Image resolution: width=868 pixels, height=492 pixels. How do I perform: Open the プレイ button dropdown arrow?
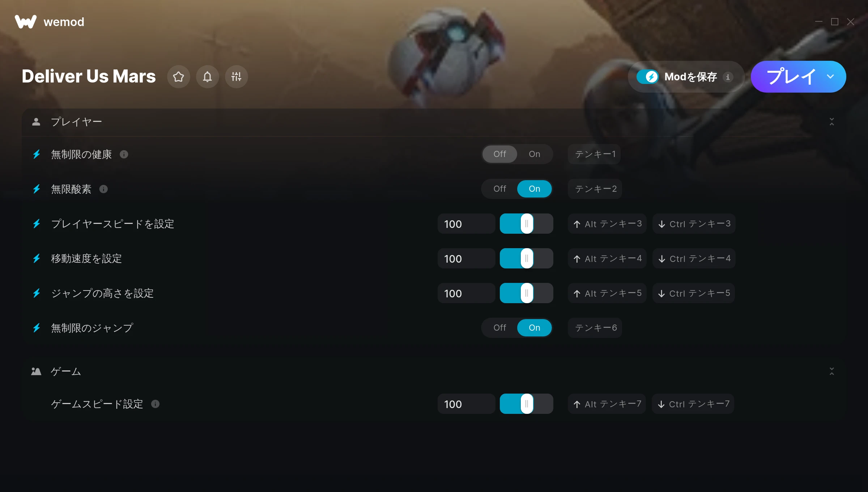pos(830,77)
